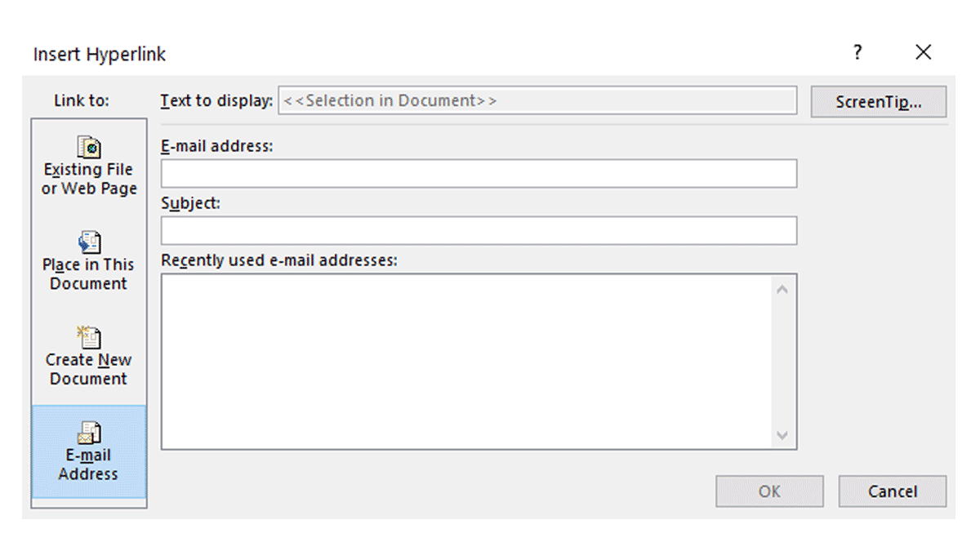This screenshot has height=551, width=980.
Task: Click the E-mail Address text label
Action: (88, 464)
